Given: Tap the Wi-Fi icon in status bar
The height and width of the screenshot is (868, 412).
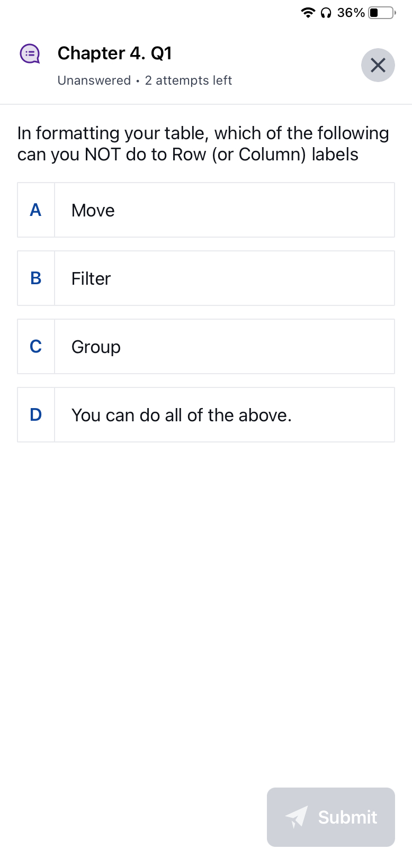Looking at the screenshot, I should (x=308, y=12).
